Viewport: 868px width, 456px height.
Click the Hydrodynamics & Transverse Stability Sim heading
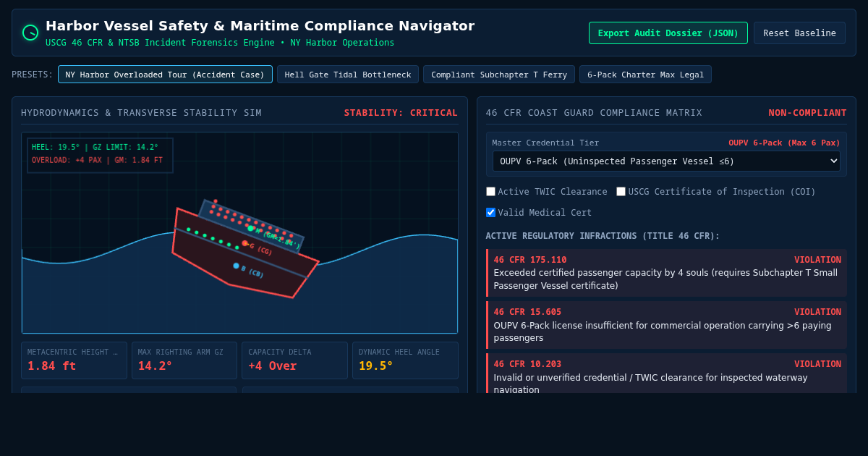(x=141, y=113)
